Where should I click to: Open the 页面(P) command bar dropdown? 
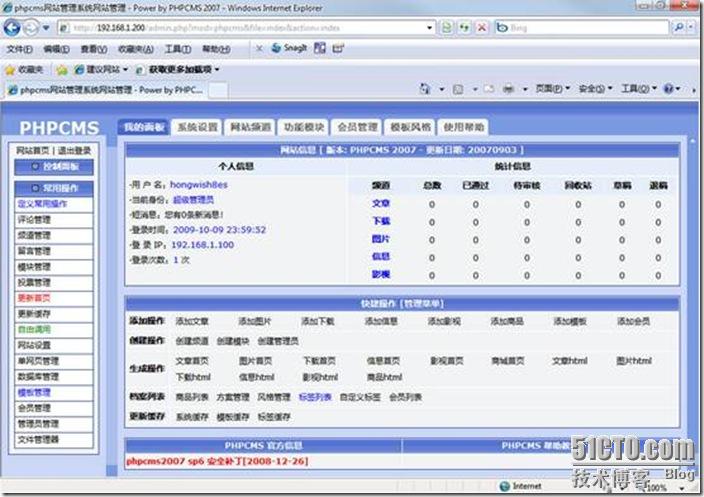[x=552, y=89]
